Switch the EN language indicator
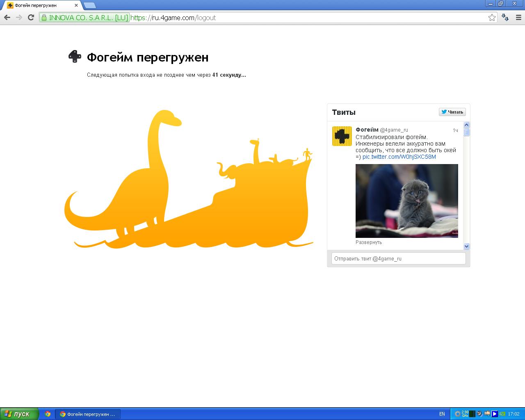The image size is (525, 420). pos(442,414)
